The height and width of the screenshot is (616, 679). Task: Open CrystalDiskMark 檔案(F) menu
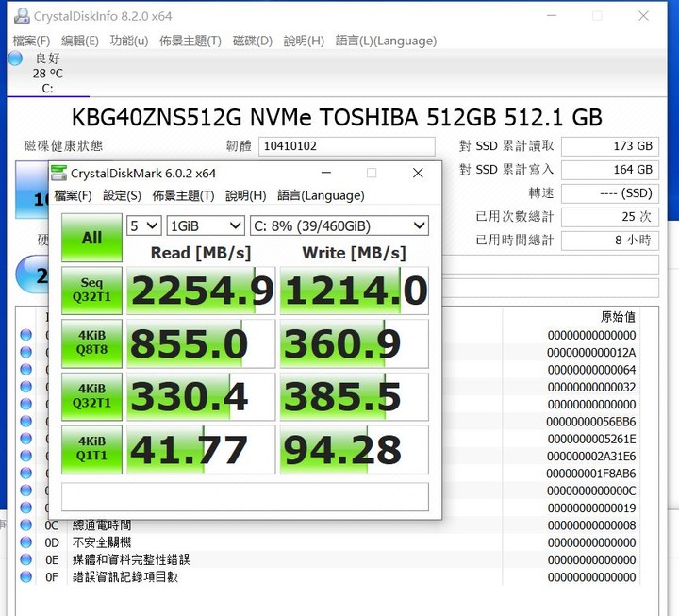point(73,196)
